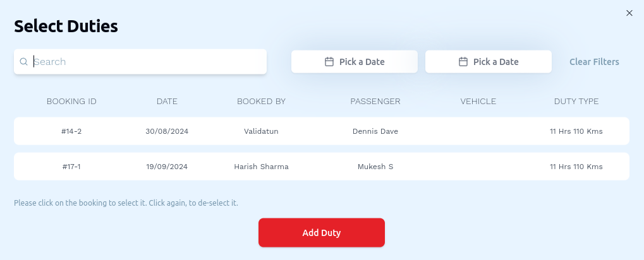This screenshot has width=644, height=260.
Task: Open the second Pick a Date dropdown
Action: coord(489,62)
